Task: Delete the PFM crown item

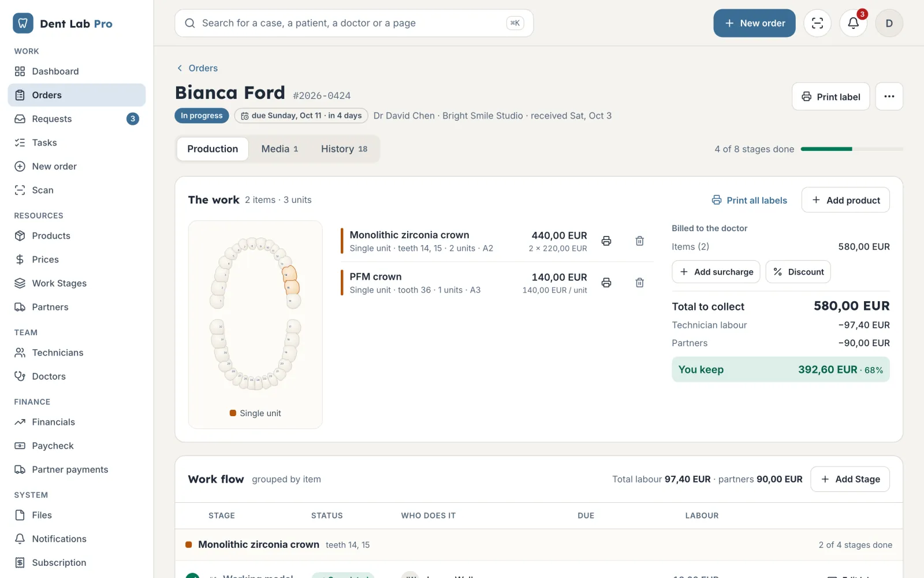Action: (x=640, y=283)
